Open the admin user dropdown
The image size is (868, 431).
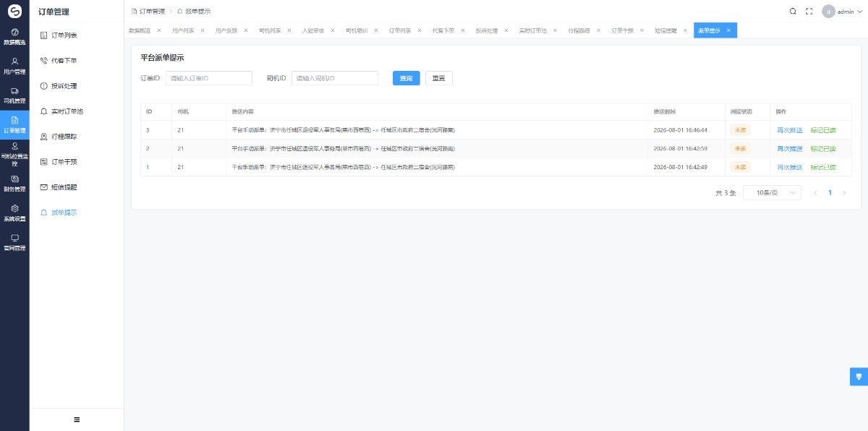click(x=843, y=12)
